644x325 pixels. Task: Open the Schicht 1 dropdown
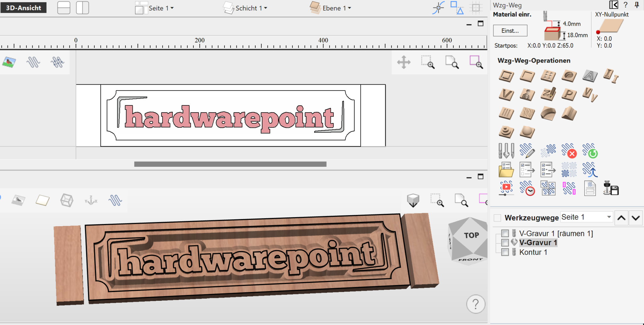coord(250,8)
